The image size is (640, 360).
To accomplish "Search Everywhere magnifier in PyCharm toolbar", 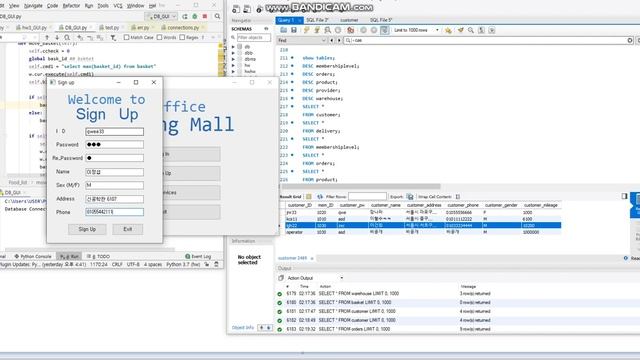I will 217,16.
